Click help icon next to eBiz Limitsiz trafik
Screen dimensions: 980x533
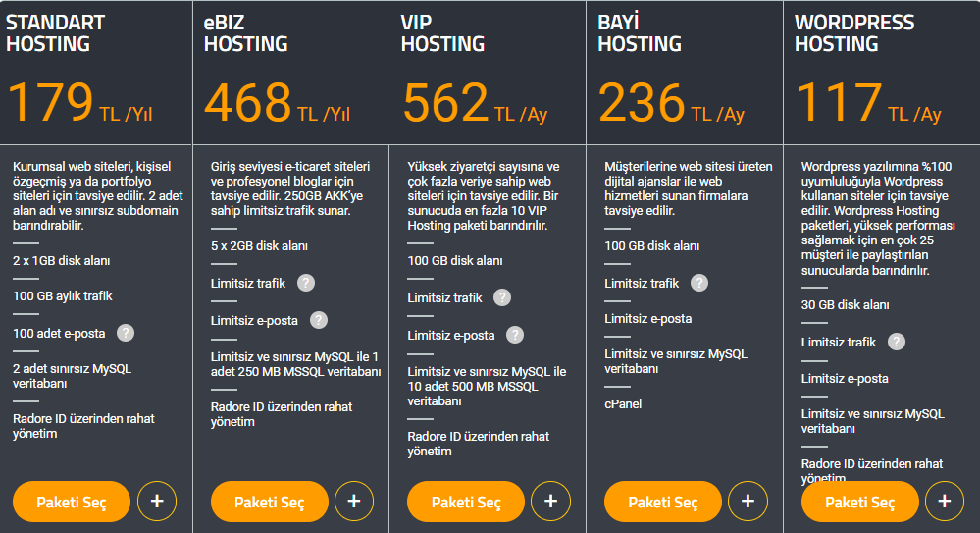[x=306, y=283]
